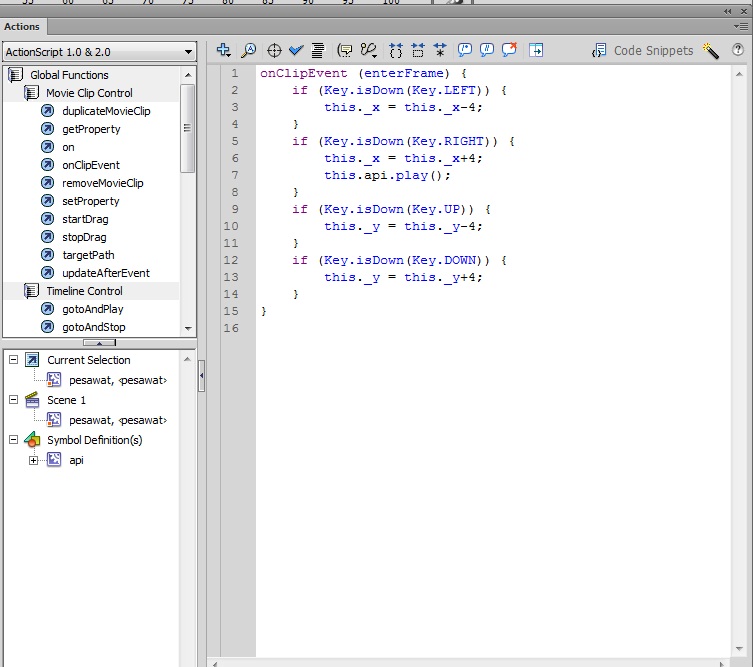Select removeMovieClip in the toolbox
Viewport: 753px width, 667px height.
(x=103, y=183)
